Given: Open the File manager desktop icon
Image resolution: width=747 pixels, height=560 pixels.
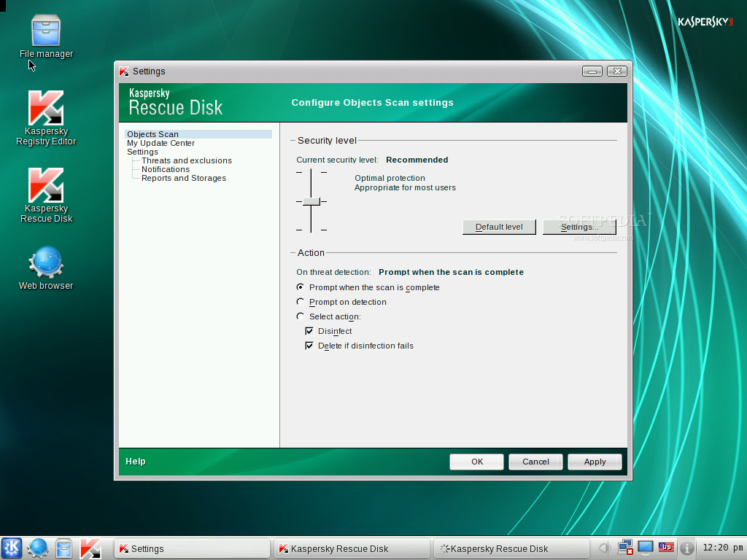Looking at the screenshot, I should tap(46, 36).
